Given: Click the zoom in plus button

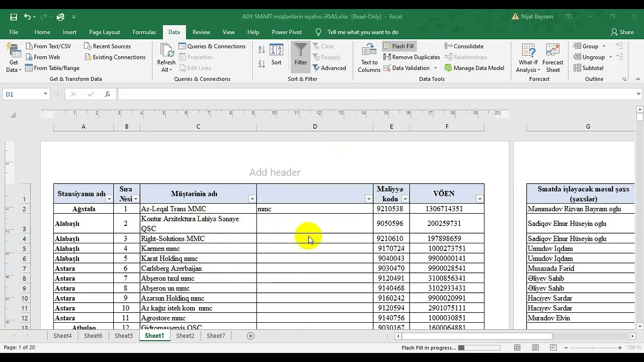Looking at the screenshot, I should click(619, 348).
